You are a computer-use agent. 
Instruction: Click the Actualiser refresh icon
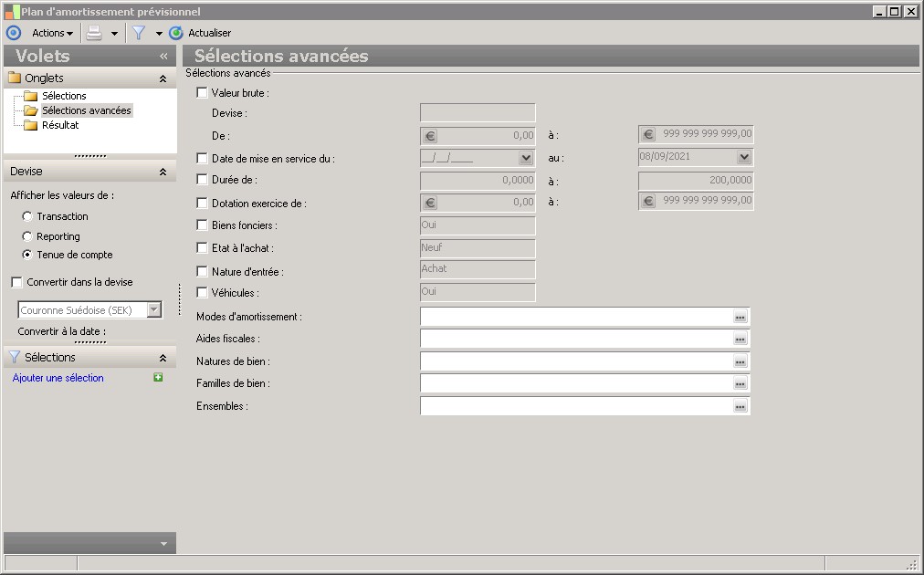(175, 33)
